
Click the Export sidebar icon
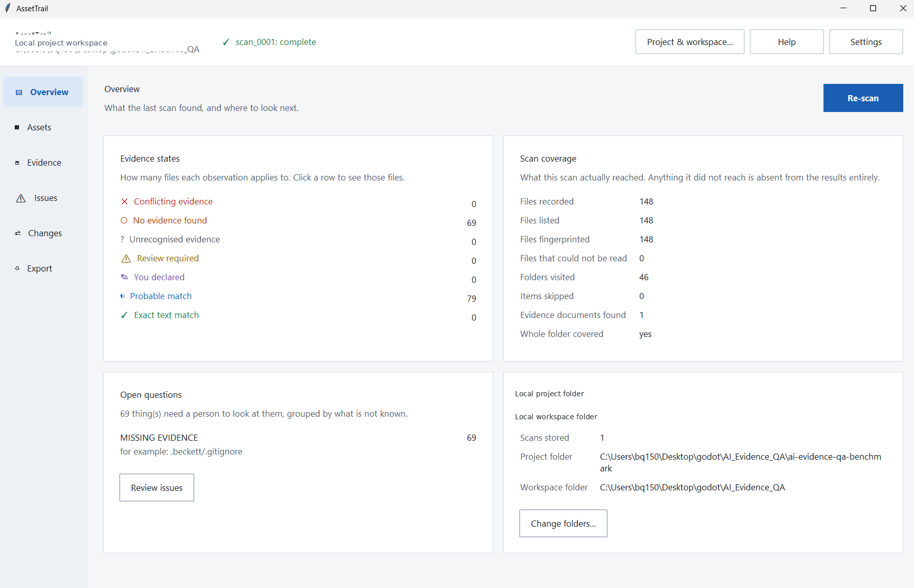pyautogui.click(x=17, y=268)
